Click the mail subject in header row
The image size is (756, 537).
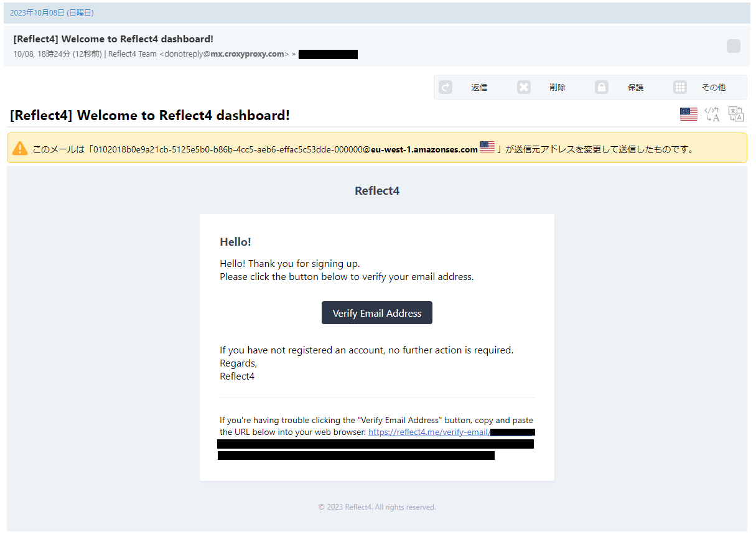113,39
